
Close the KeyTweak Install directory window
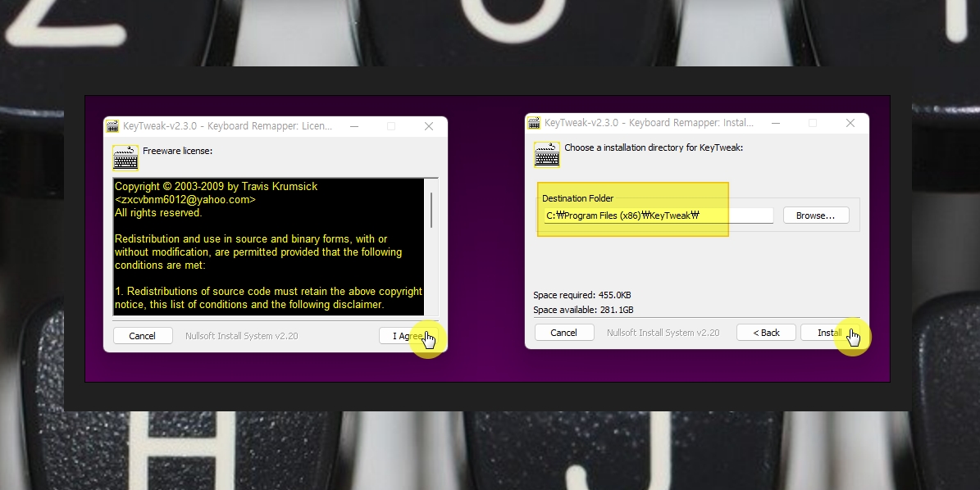pos(850,123)
